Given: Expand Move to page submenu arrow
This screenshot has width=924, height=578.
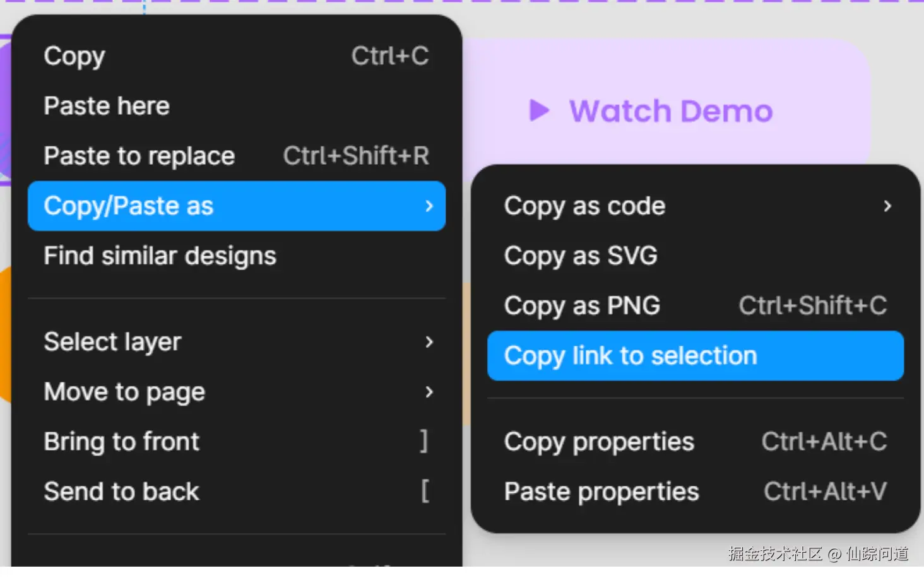Looking at the screenshot, I should (429, 392).
